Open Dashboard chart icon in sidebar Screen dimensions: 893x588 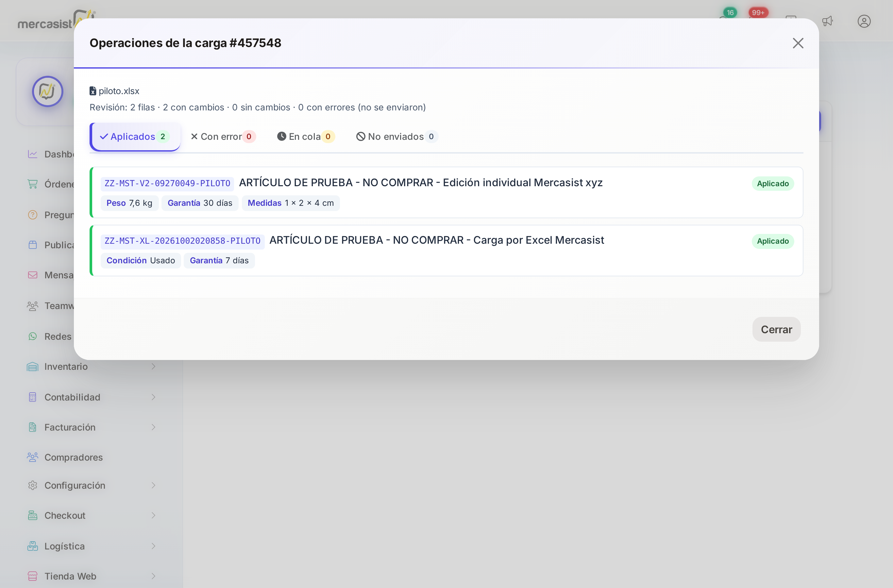33,154
